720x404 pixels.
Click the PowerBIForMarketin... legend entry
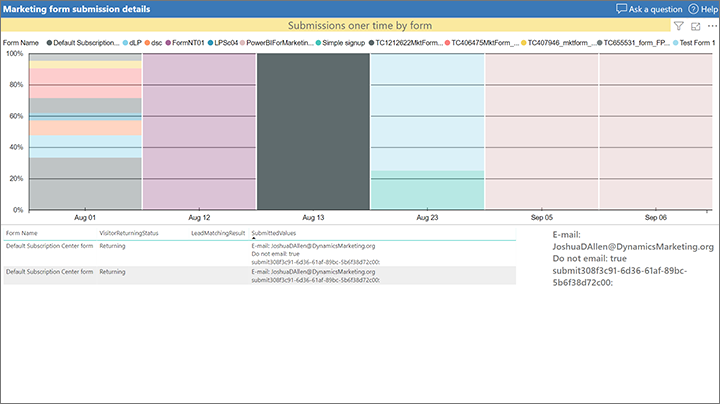(x=277, y=43)
